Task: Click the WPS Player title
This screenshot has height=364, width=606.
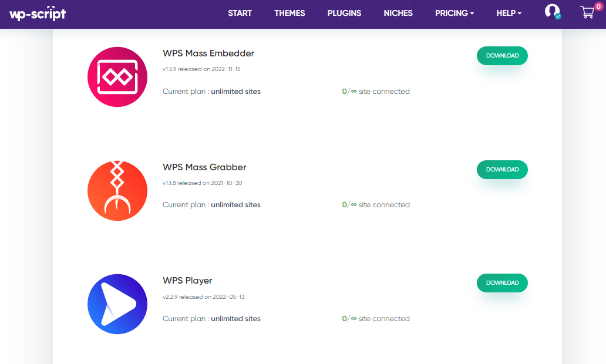Action: pos(187,281)
